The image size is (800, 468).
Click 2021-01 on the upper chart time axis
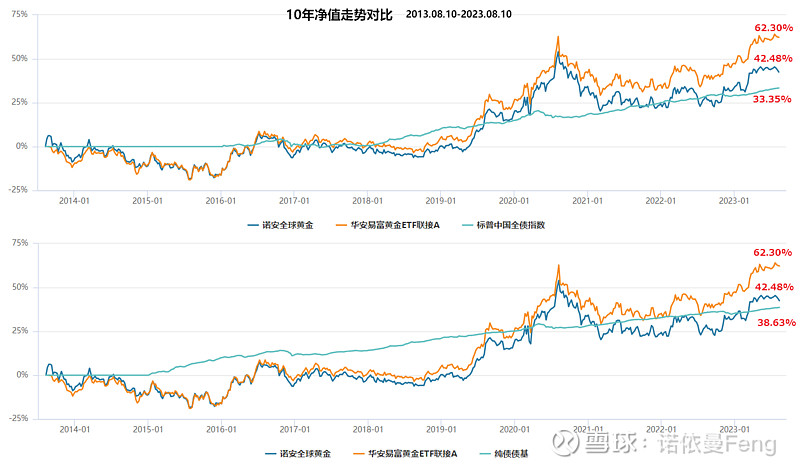click(587, 201)
